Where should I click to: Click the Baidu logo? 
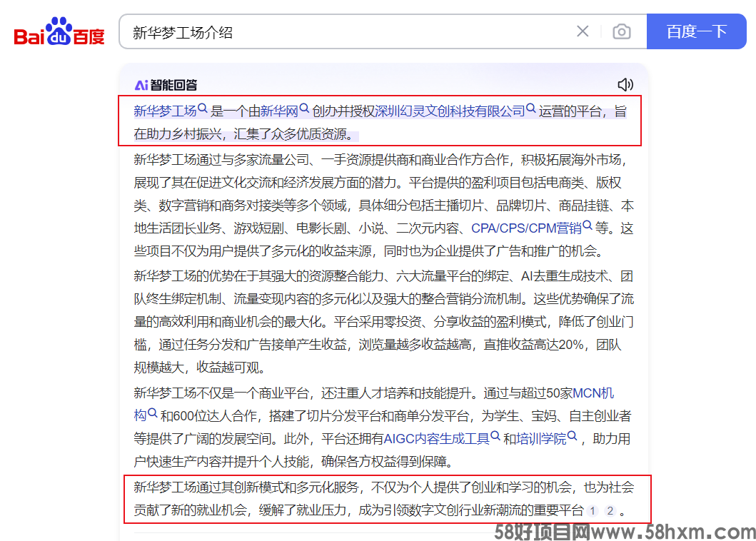point(59,31)
